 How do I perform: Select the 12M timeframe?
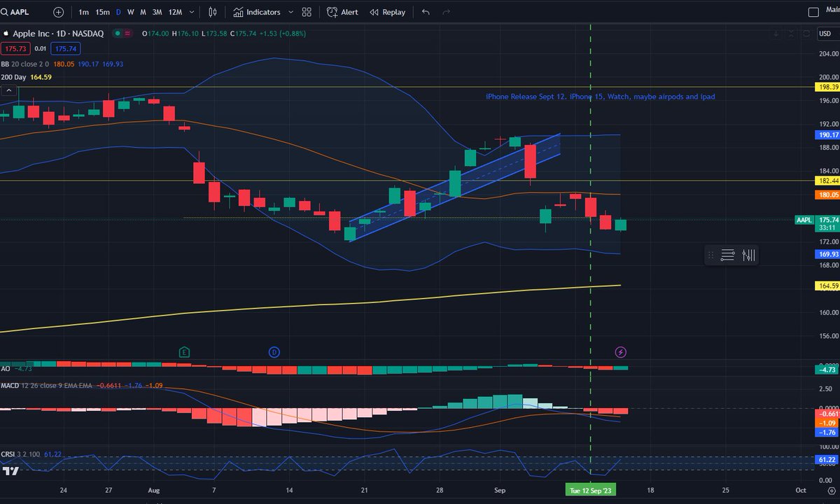click(175, 12)
